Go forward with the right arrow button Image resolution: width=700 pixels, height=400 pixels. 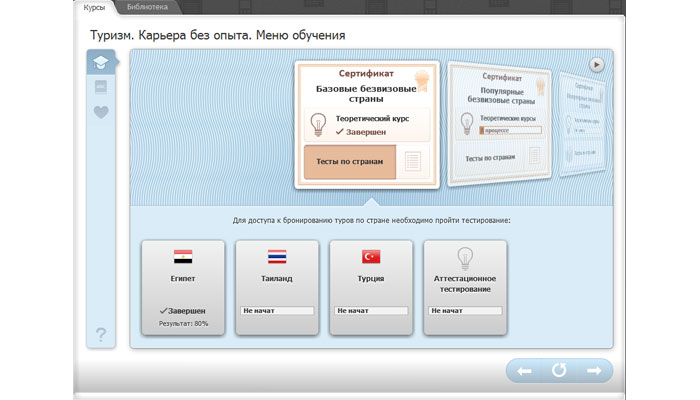pos(594,371)
